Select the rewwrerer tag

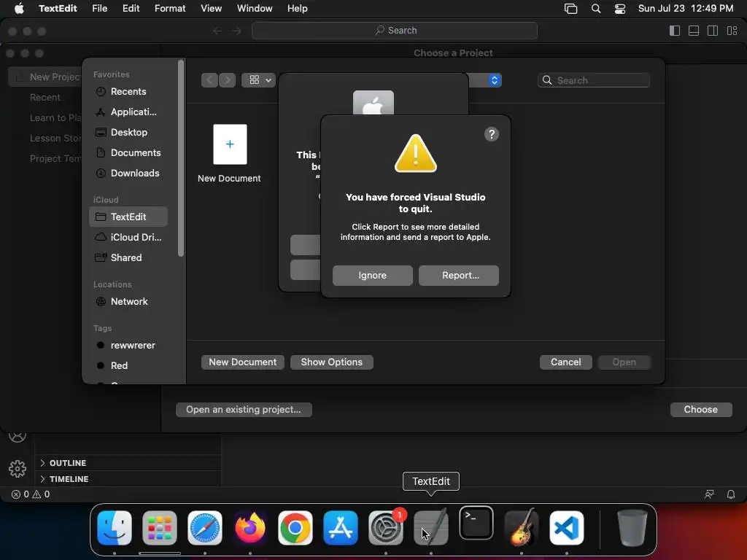point(128,345)
